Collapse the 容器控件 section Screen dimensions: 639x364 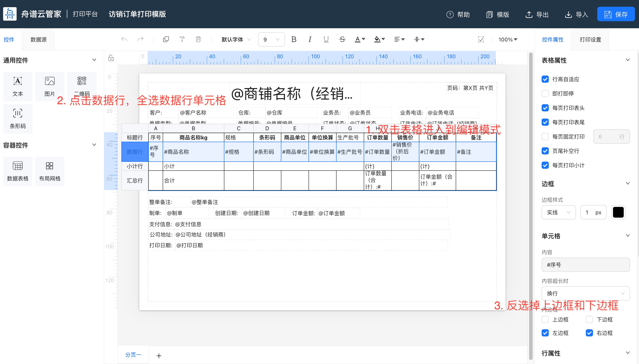pos(94,145)
